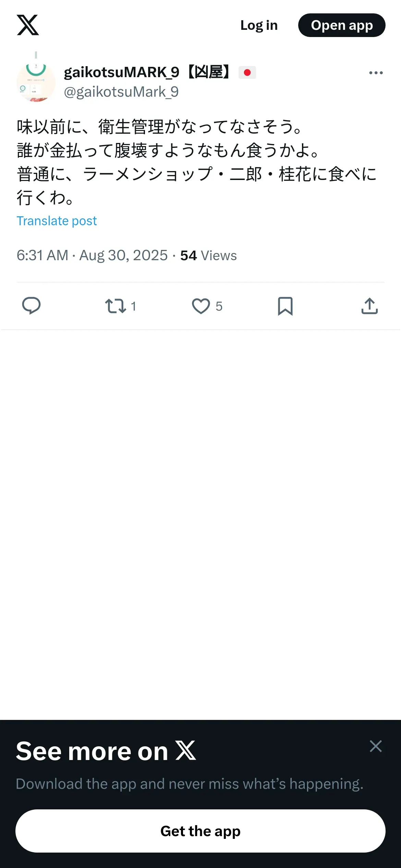Image resolution: width=401 pixels, height=868 pixels.
Task: Click the 6:31 AM Aug 30, 2025 timestamp
Action: point(92,255)
